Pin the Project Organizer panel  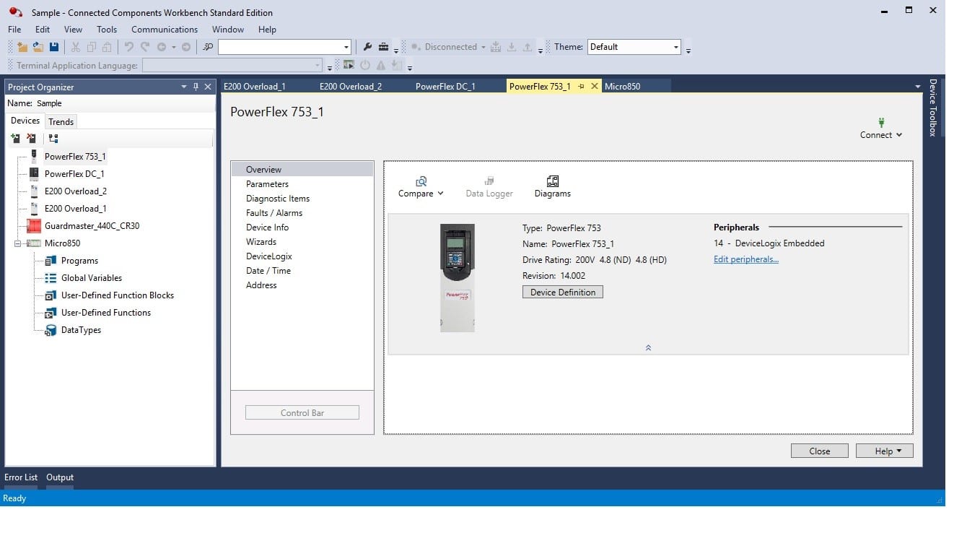[196, 86]
